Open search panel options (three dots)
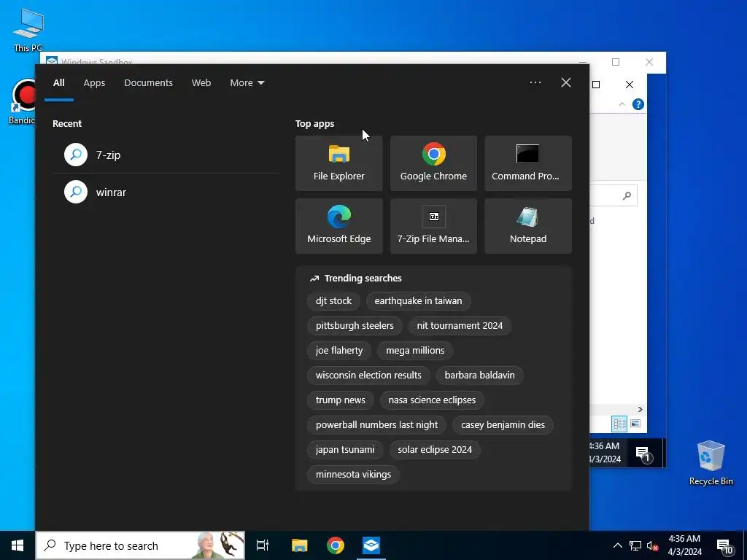 (x=535, y=82)
